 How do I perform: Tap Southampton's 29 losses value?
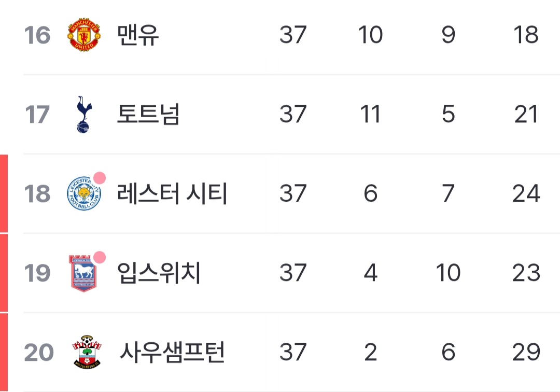526,352
